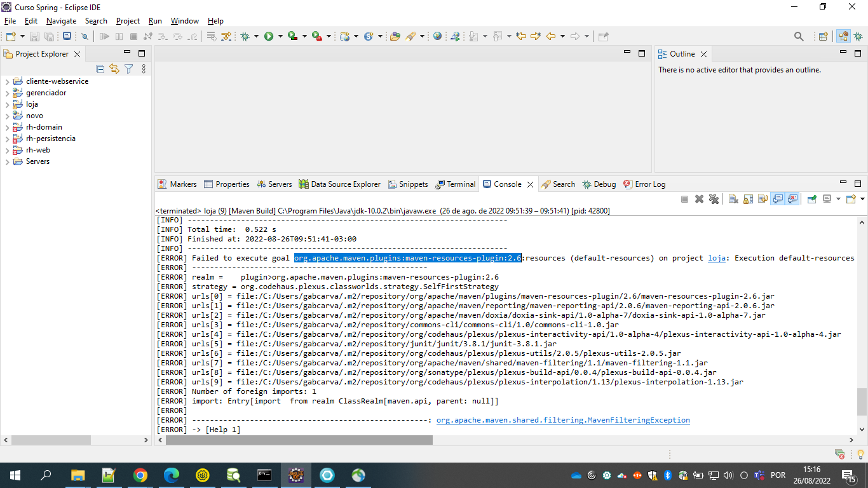Click MavenFilteringException link in console
Screen dimensions: 868x488
click(563, 420)
